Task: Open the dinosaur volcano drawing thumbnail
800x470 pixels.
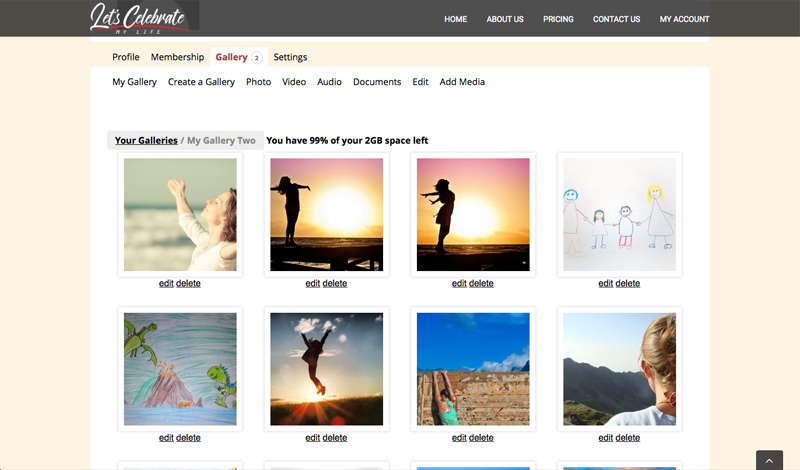Action: coord(180,369)
